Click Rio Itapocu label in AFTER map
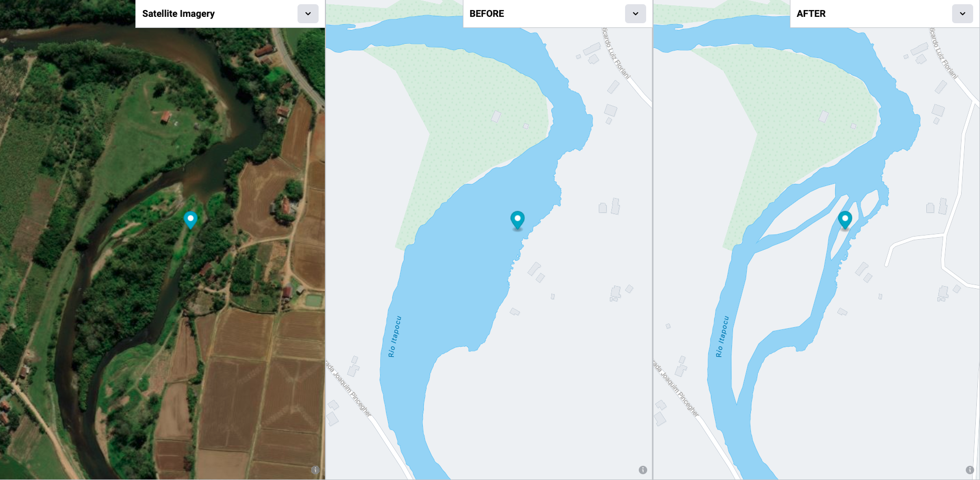This screenshot has height=480, width=980. point(722,337)
